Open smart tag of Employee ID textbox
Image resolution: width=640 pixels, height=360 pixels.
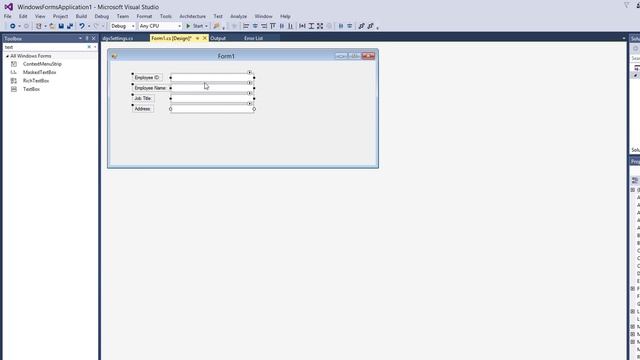click(249, 72)
